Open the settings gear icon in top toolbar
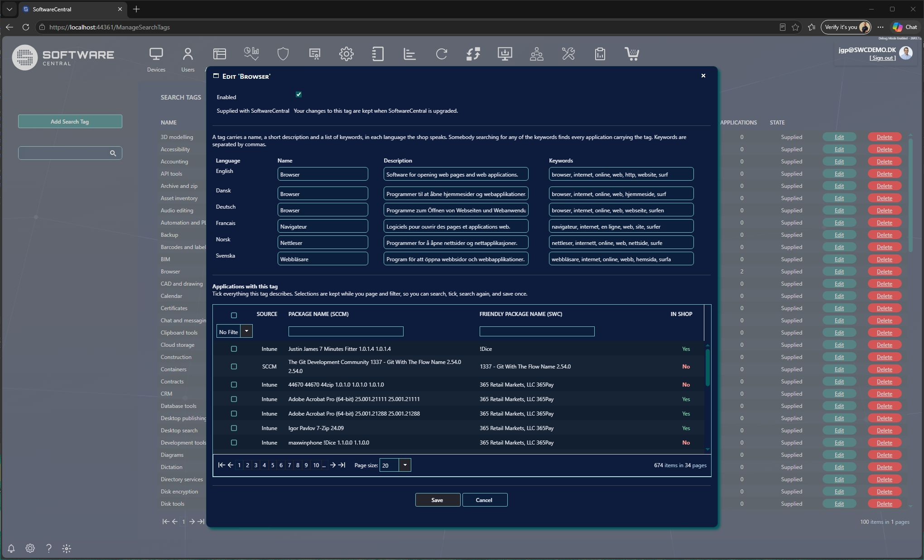This screenshot has width=924, height=560. [x=346, y=54]
